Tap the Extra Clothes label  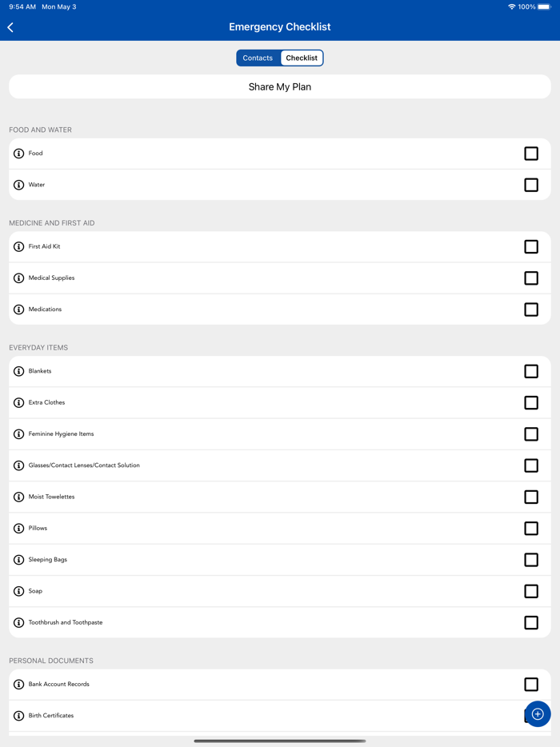(46, 402)
